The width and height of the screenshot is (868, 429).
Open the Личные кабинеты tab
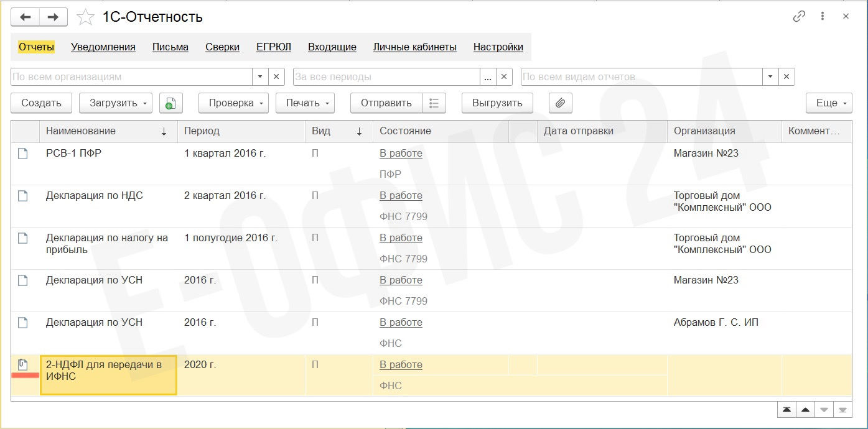pyautogui.click(x=414, y=47)
